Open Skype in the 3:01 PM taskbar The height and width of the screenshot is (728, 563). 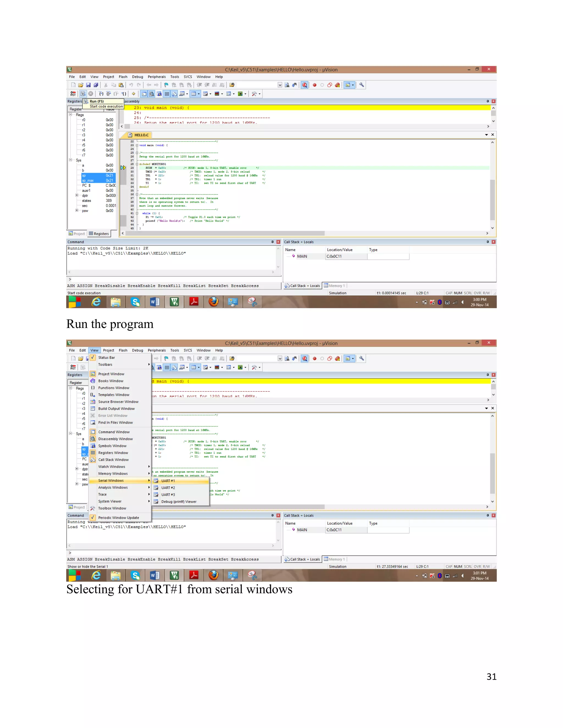[x=135, y=576]
